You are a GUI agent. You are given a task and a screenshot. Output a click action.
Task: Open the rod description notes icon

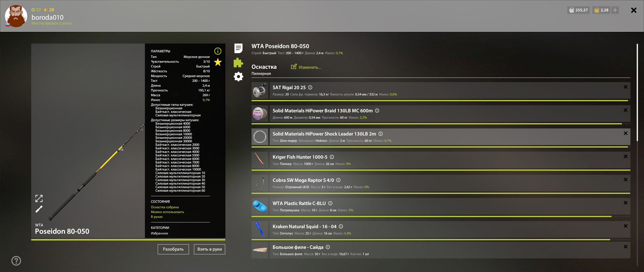pos(238,48)
